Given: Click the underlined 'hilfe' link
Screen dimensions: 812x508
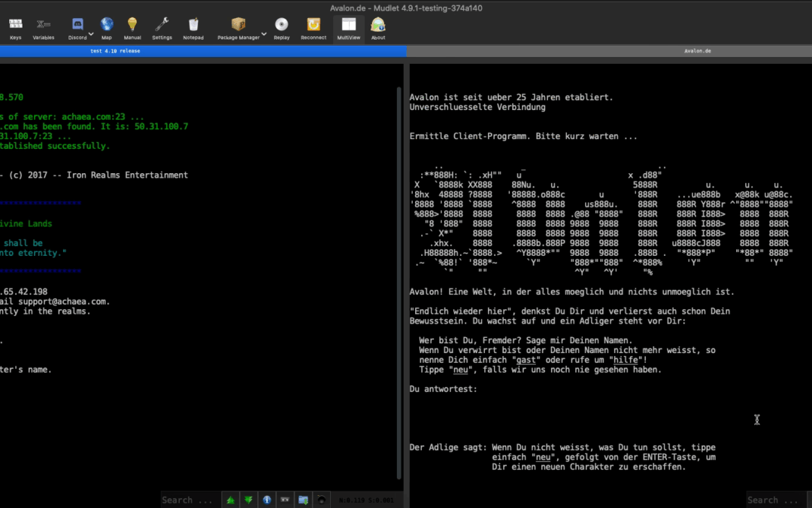Looking at the screenshot, I should coord(626,360).
